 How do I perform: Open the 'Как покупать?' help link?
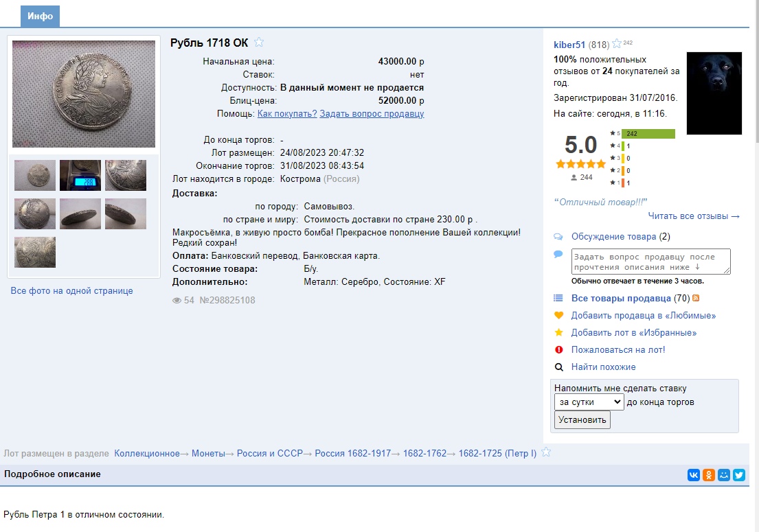pyautogui.click(x=287, y=114)
